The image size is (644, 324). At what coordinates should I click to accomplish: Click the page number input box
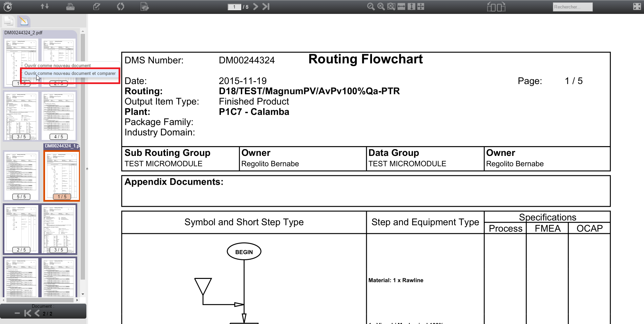234,7
